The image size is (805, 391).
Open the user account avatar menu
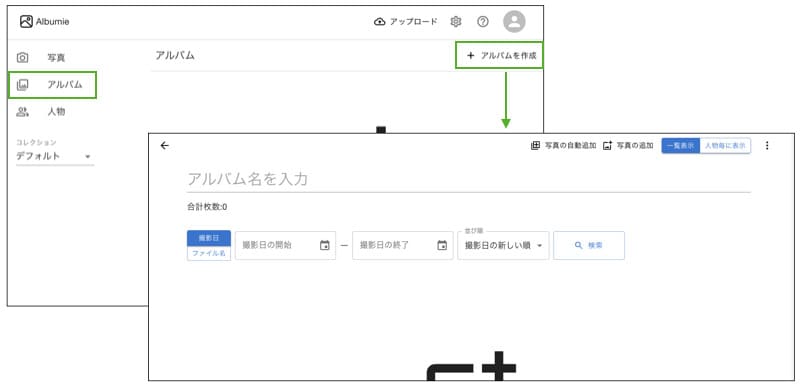[x=514, y=22]
